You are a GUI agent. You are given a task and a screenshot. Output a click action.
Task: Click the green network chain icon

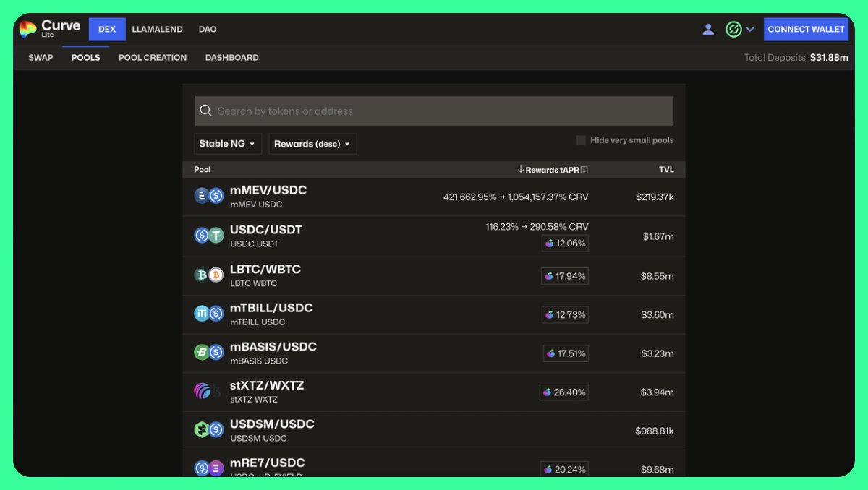733,30
